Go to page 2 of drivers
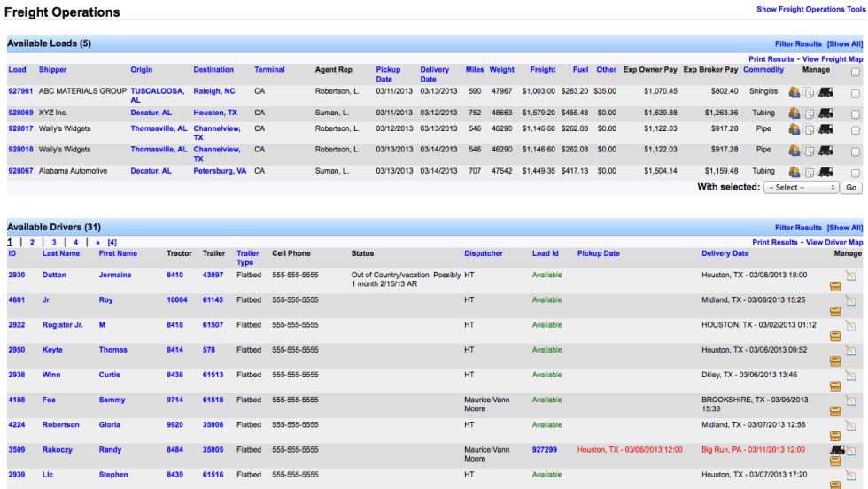The height and width of the screenshot is (489, 868). point(32,242)
